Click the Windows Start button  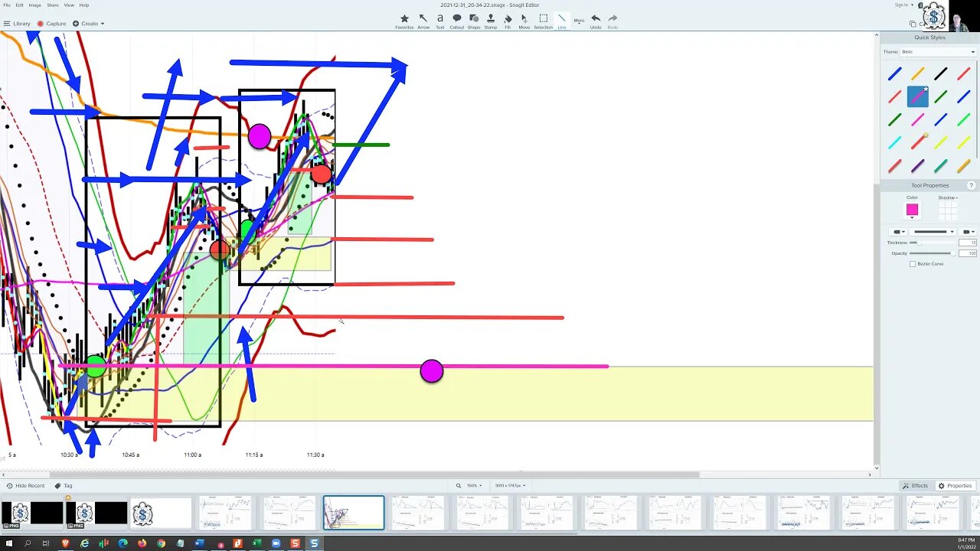(x=8, y=543)
